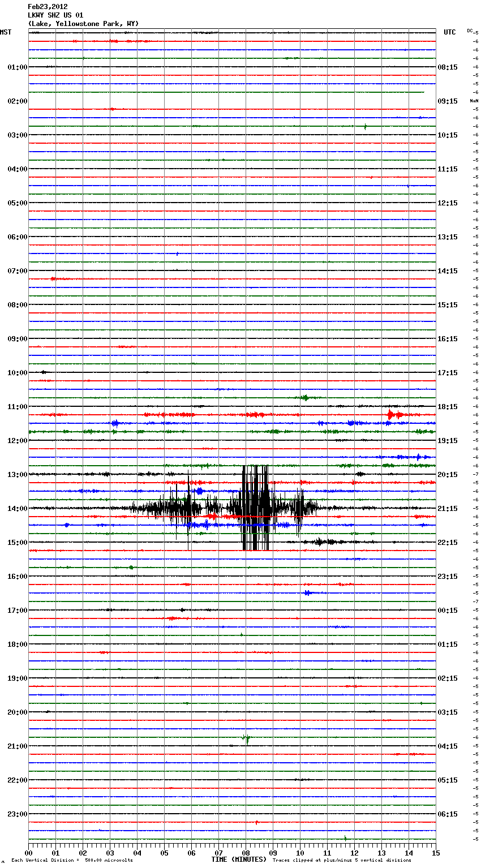Screen dimensions: 481x868
Task: Select the 03:00 MST time label
Action: pos(18,135)
